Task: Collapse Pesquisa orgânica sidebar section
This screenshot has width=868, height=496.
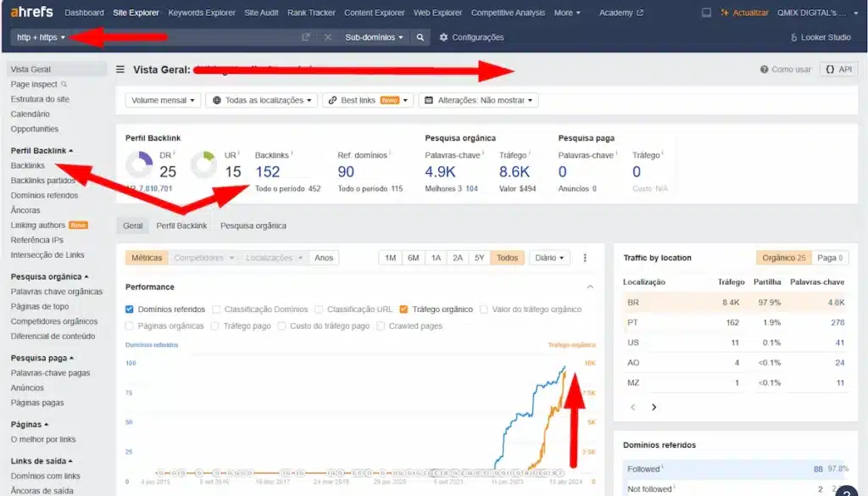Action: [49, 276]
